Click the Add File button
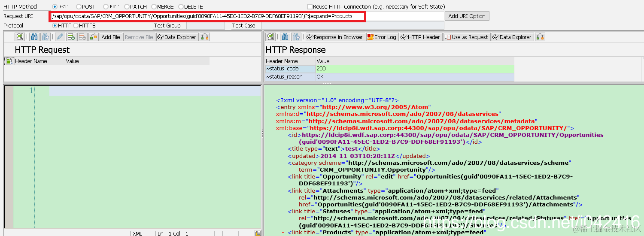Image resolution: width=644 pixels, height=236 pixels. pyautogui.click(x=111, y=37)
